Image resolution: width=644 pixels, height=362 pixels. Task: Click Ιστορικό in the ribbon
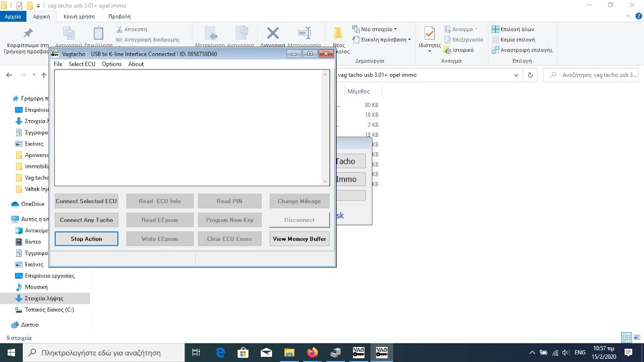(x=459, y=50)
